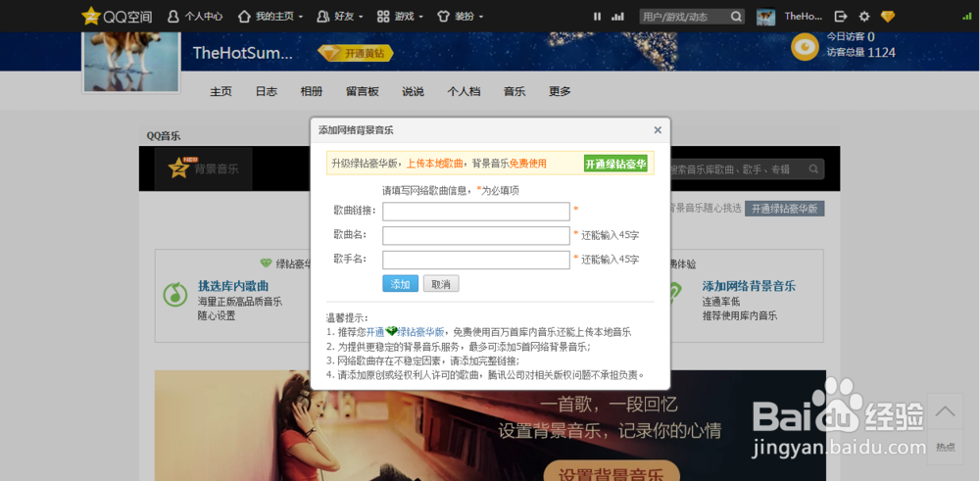Image resolution: width=980 pixels, height=481 pixels.
Task: Click into the 歌曲链接 input field
Action: pos(476,212)
